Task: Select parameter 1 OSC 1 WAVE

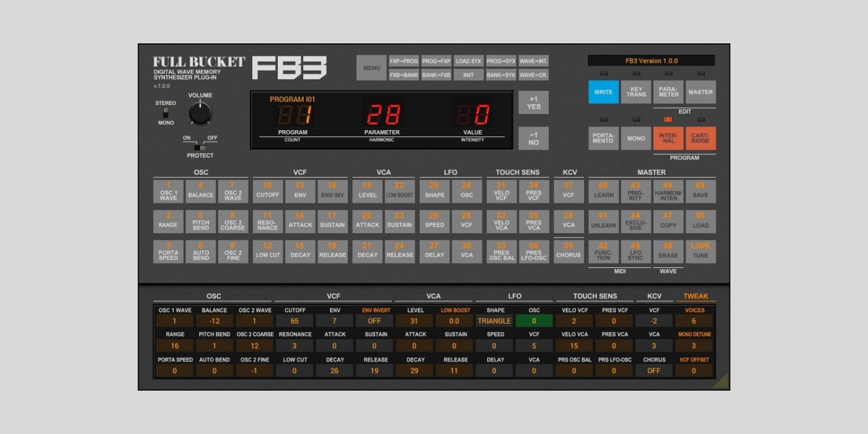Action: pos(168,192)
